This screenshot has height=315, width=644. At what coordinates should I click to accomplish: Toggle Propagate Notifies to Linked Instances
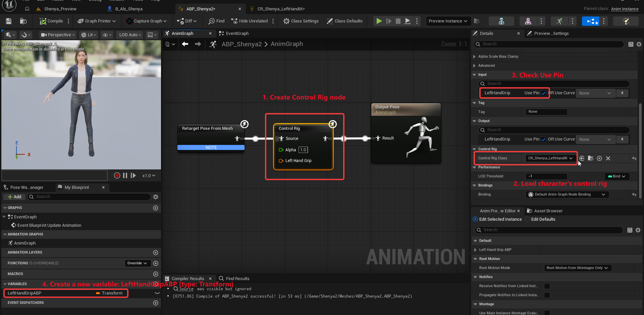547,295
